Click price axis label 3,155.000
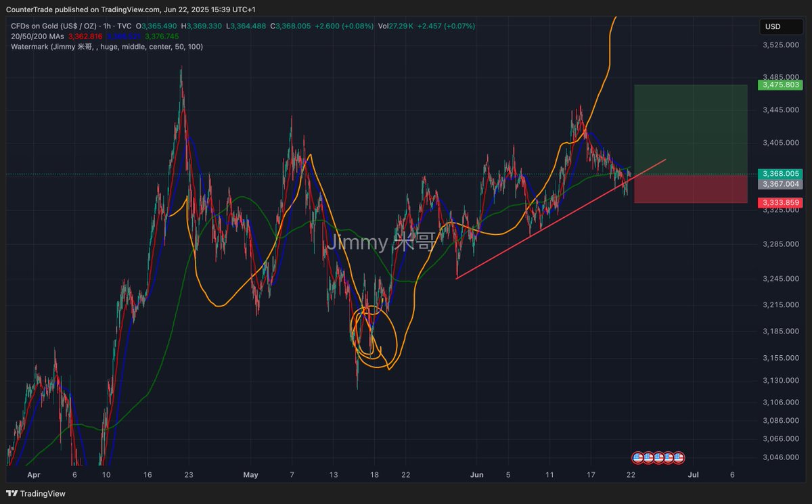This screenshot has height=504, width=812. 782,358
